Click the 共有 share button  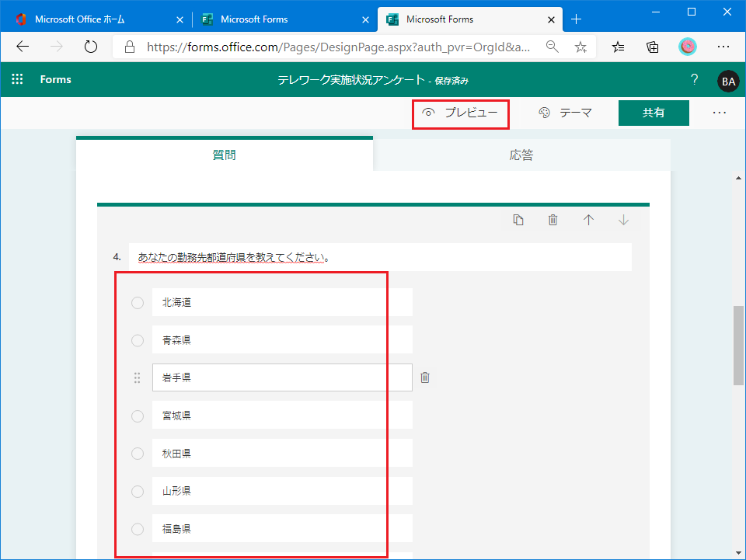[653, 113]
